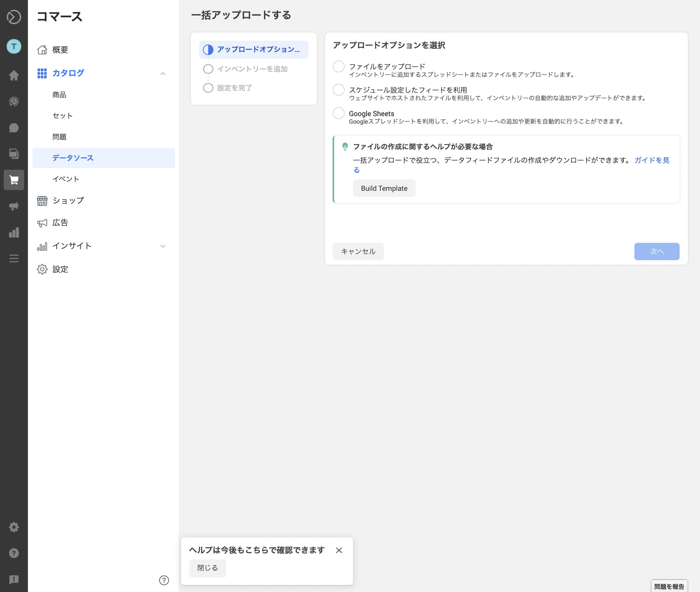Click the gear settings icon in dark sidebar

tap(14, 527)
